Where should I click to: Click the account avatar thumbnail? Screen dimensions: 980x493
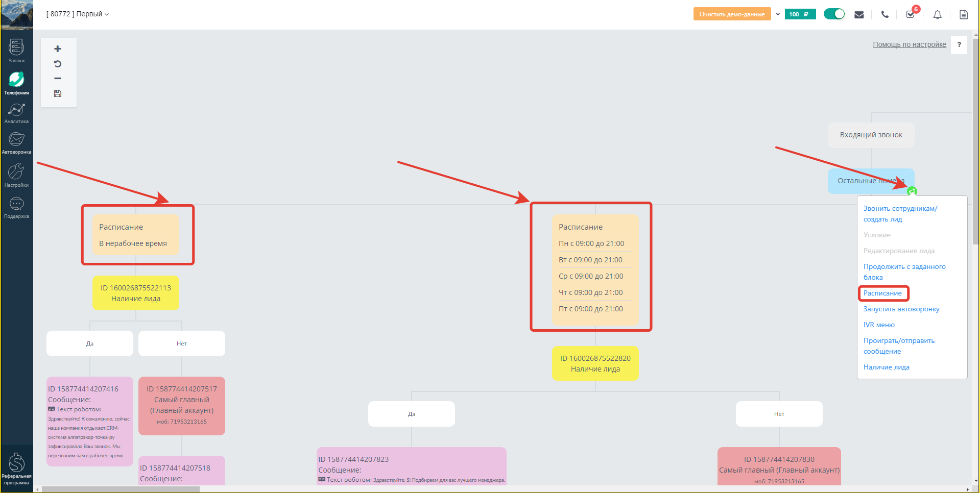17,15
